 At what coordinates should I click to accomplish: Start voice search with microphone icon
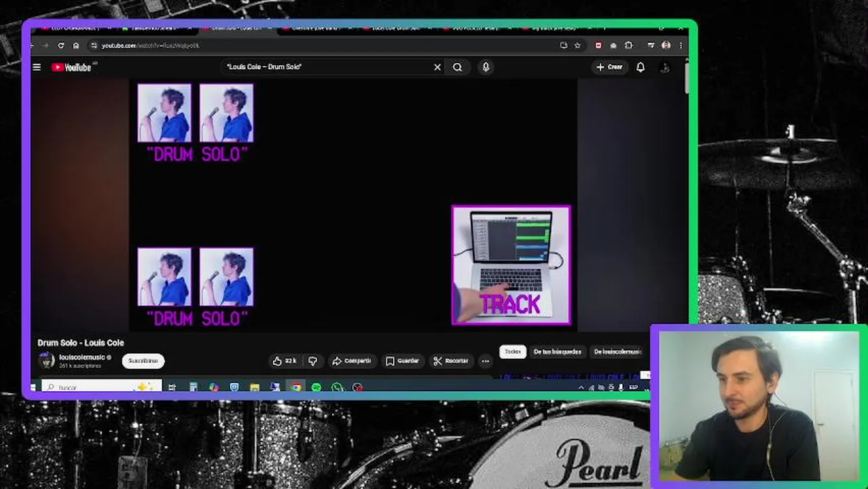click(x=486, y=67)
